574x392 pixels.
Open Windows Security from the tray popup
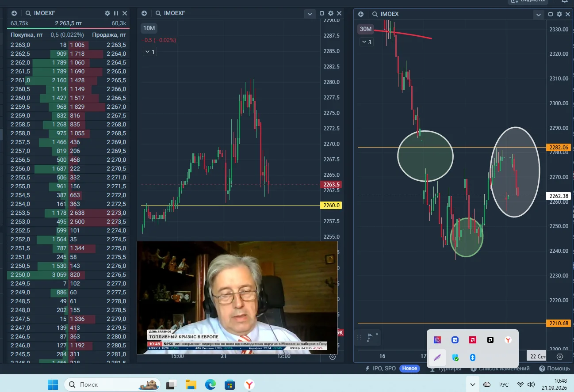[x=455, y=358]
